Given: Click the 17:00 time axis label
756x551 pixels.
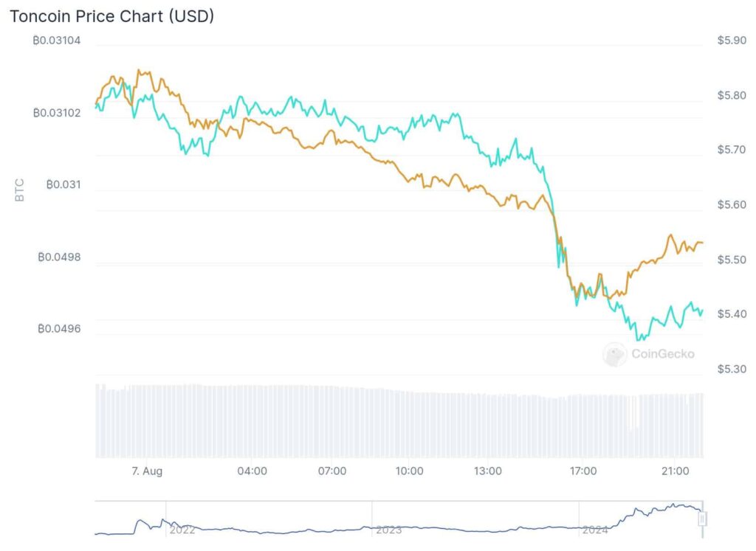Looking at the screenshot, I should (x=583, y=471).
